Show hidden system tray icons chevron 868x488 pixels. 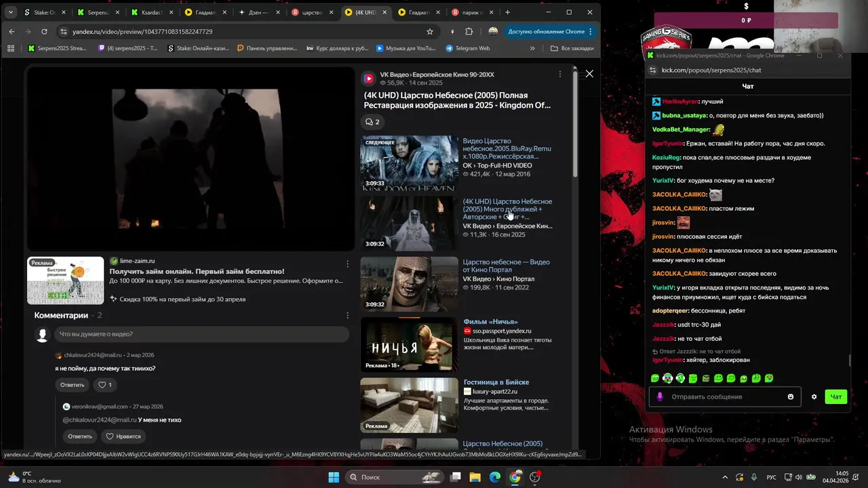(x=725, y=477)
